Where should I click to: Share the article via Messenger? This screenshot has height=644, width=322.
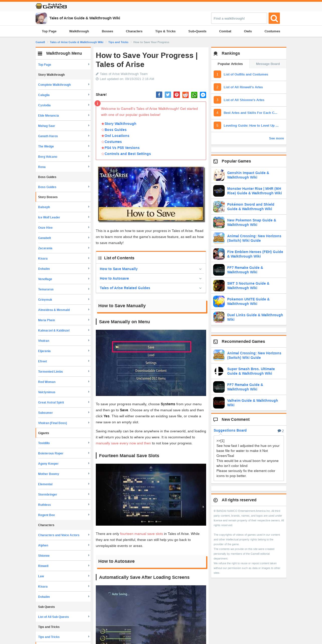pos(203,95)
